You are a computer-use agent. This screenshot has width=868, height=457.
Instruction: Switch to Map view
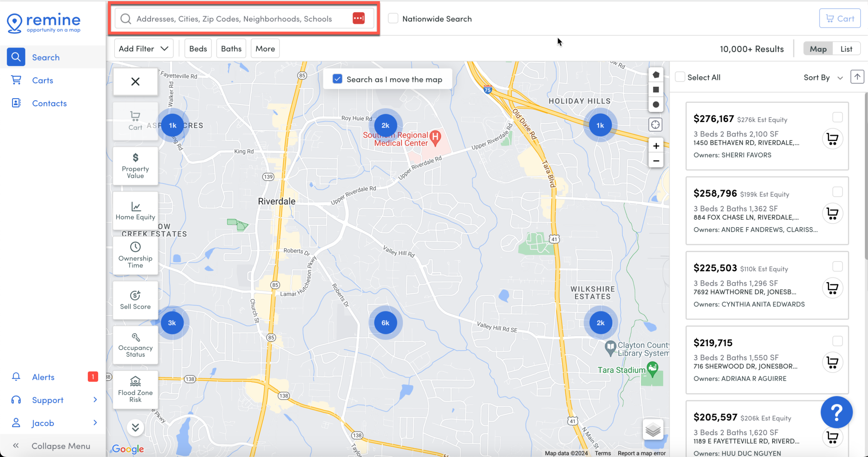818,49
